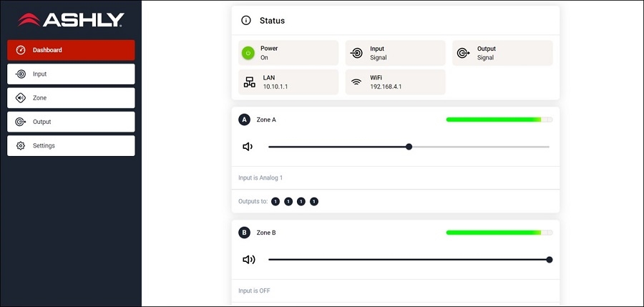Click the Zone B volume slider handle
The image size is (644, 307).
point(550,260)
